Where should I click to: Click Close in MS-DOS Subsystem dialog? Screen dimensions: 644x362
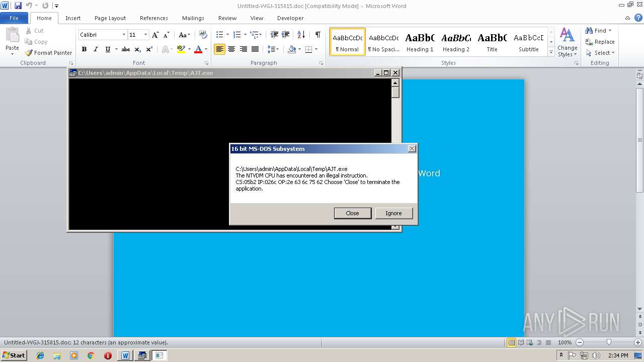pyautogui.click(x=353, y=213)
